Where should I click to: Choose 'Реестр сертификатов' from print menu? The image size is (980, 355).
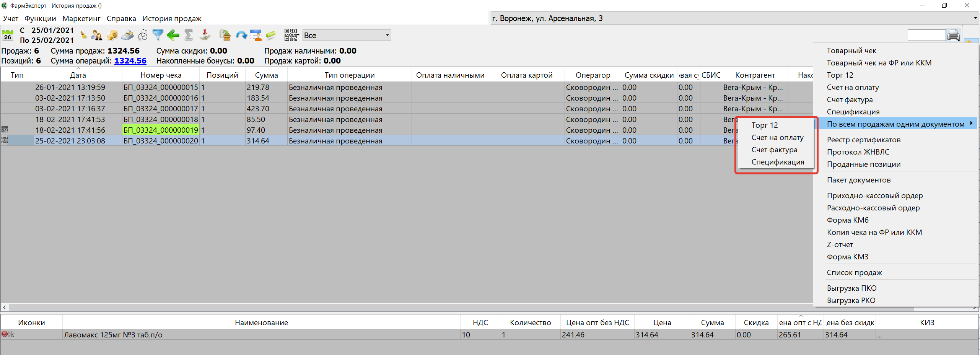(863, 140)
